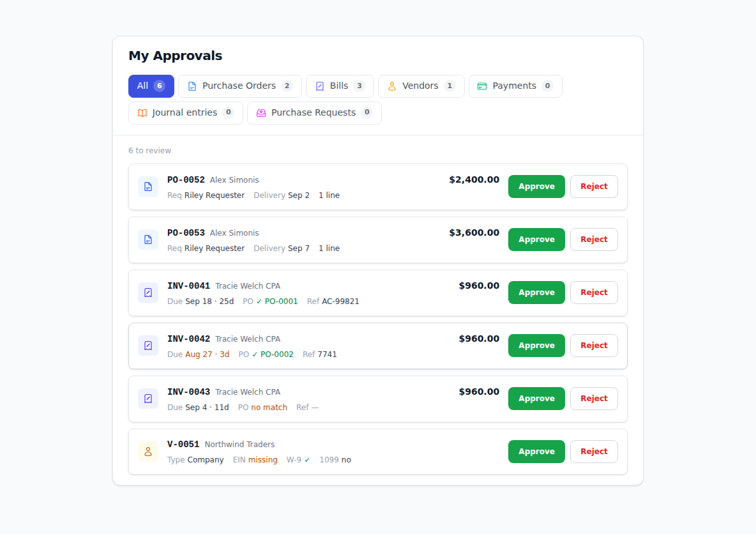Approve vendor V-0051 Northwind Traders

536,452
